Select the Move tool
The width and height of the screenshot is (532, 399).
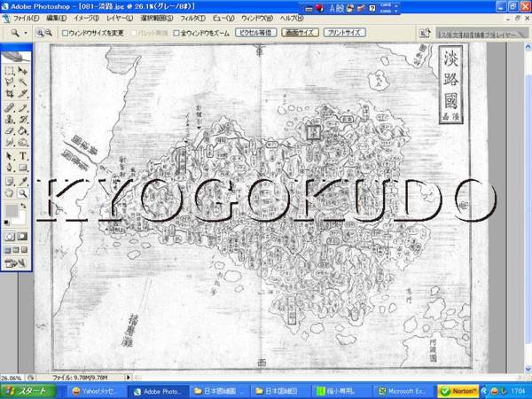point(22,71)
